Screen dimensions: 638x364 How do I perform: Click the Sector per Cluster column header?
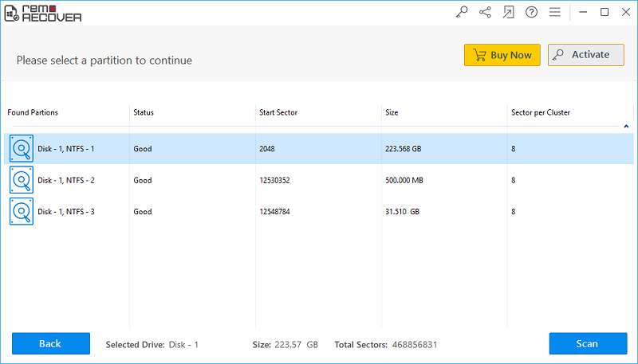coord(541,112)
